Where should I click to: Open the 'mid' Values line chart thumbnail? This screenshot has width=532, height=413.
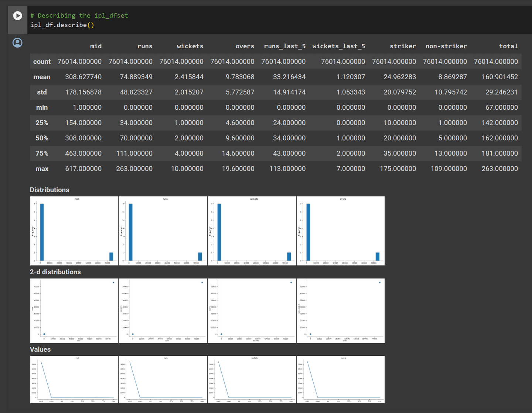pos(74,379)
